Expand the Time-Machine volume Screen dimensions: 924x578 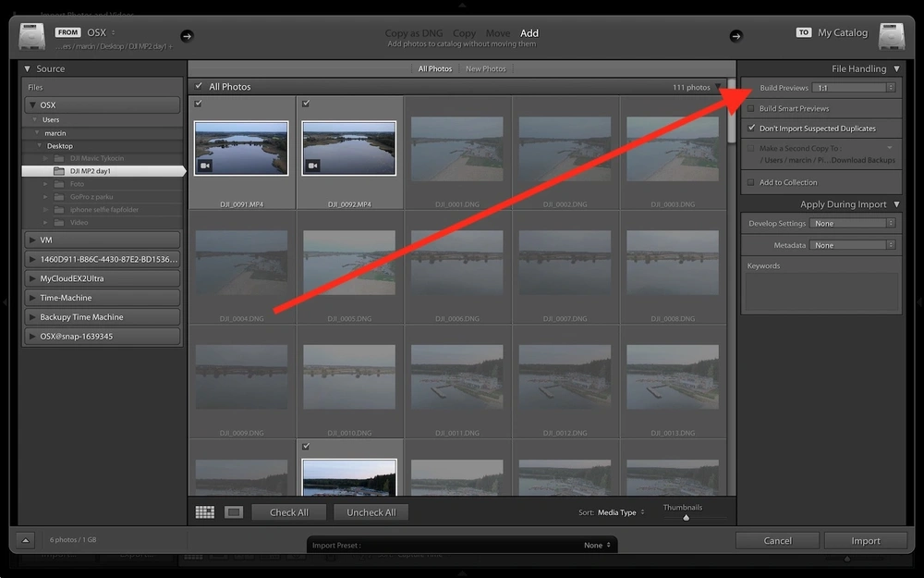31,298
